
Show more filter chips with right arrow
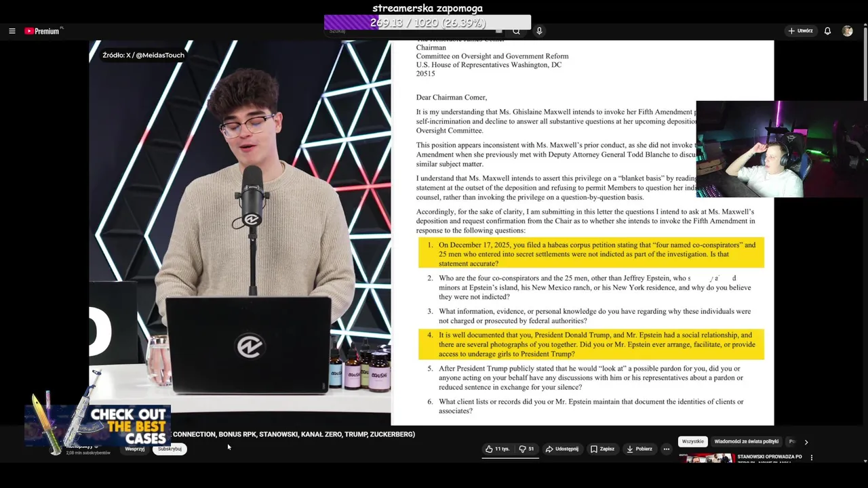click(x=806, y=442)
